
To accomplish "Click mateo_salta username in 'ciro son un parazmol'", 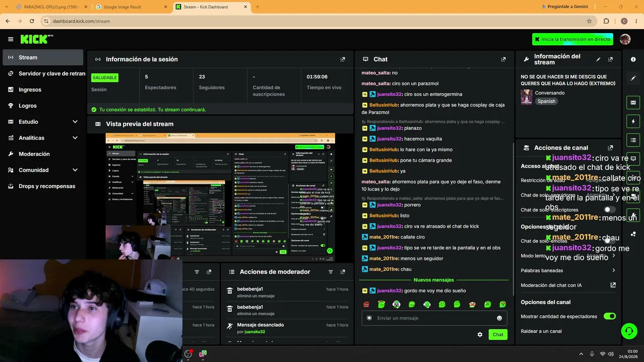I will tap(376, 83).
